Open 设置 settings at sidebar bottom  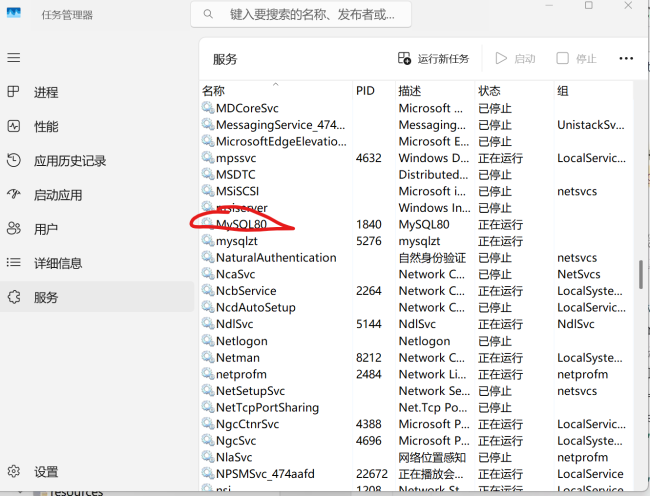pyautogui.click(x=97, y=472)
